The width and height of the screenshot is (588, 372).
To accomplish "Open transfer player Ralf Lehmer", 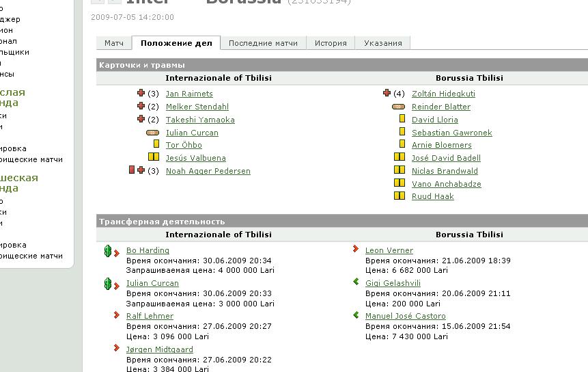I will click(x=150, y=316).
